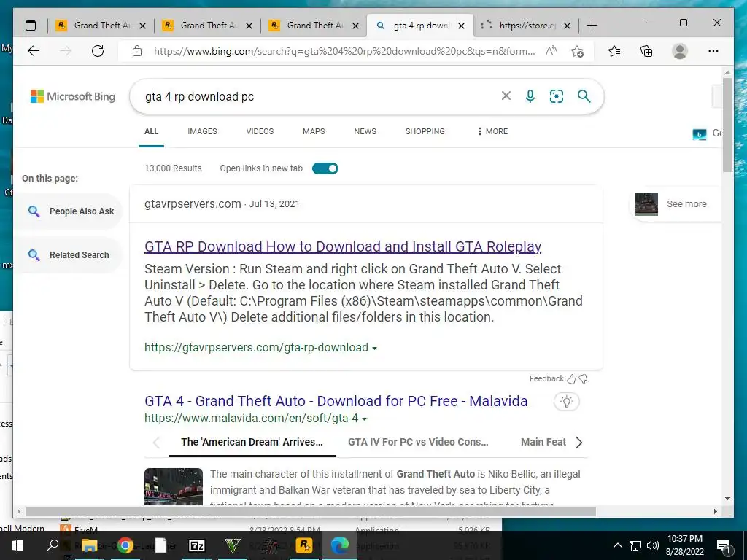Open the tab actions menu icon

(31, 26)
